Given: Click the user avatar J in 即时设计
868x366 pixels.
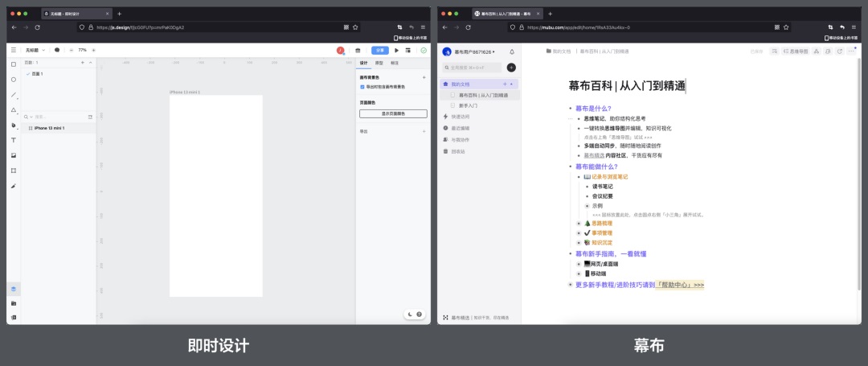Looking at the screenshot, I should 341,51.
